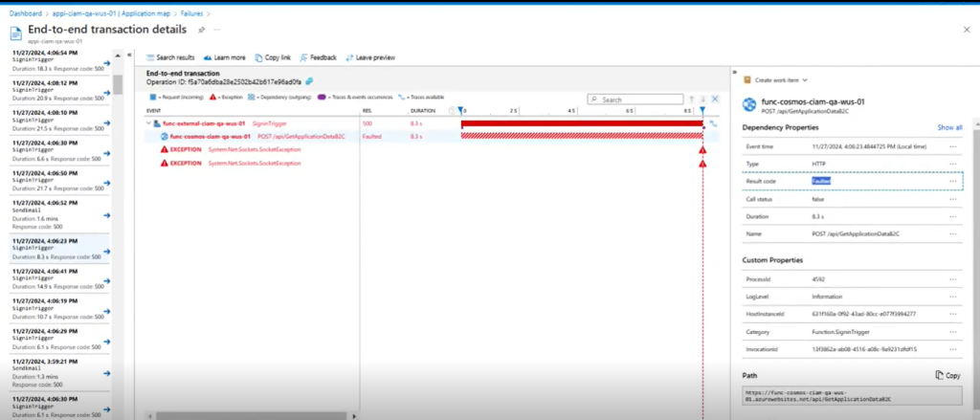The height and width of the screenshot is (420, 980).
Task: Open more options for Event time property
Action: (x=952, y=146)
